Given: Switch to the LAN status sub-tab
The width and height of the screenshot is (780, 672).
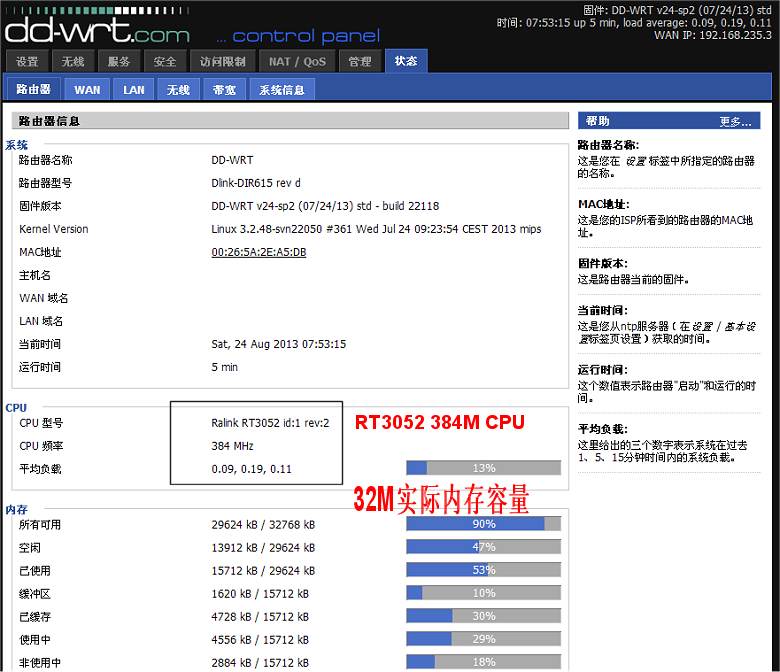Looking at the screenshot, I should pyautogui.click(x=134, y=90).
